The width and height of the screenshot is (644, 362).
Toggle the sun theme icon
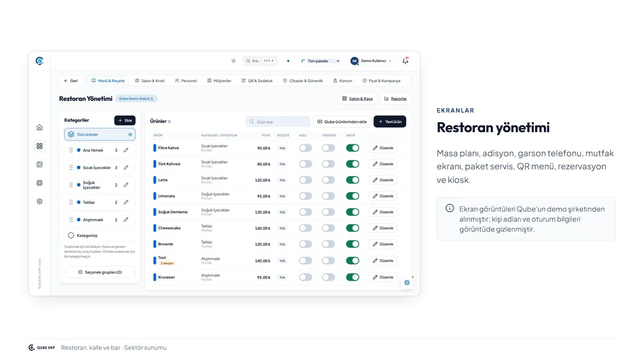234,61
